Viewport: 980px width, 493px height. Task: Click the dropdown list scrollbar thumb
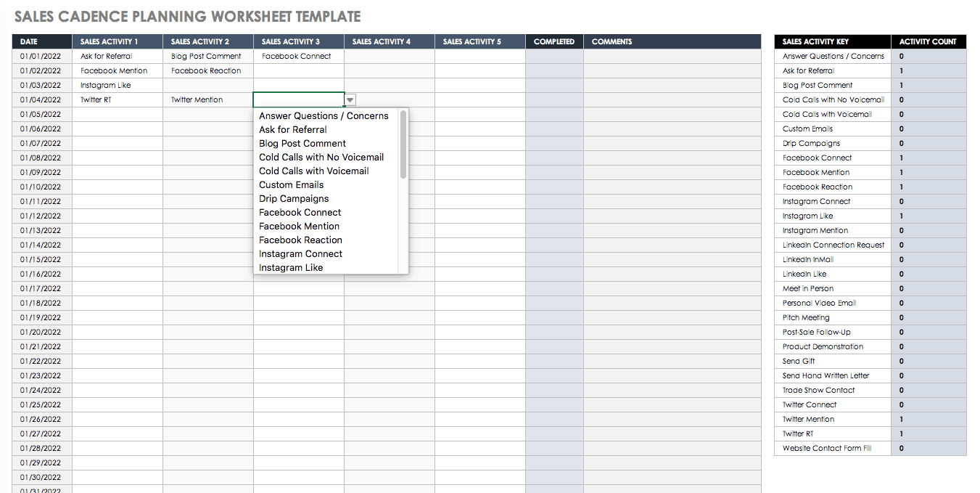click(403, 144)
